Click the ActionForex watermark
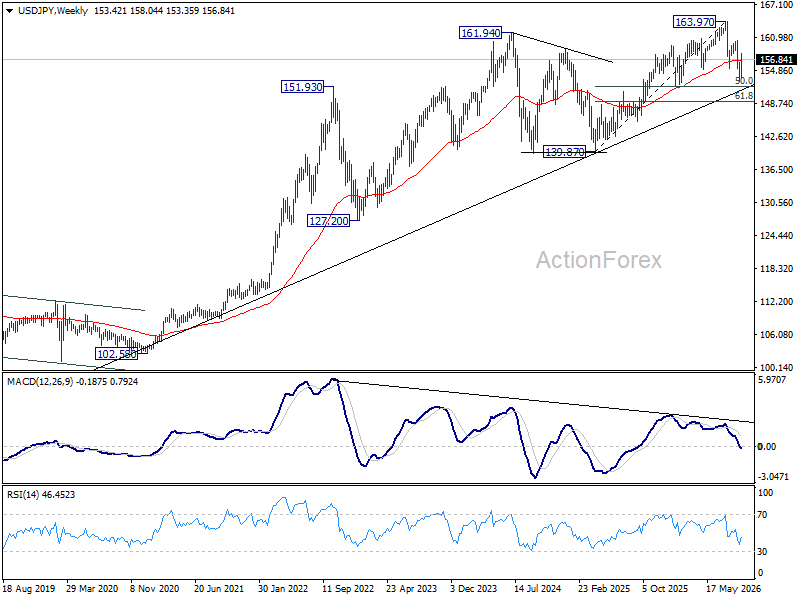The height and width of the screenshot is (600, 800). click(598, 260)
